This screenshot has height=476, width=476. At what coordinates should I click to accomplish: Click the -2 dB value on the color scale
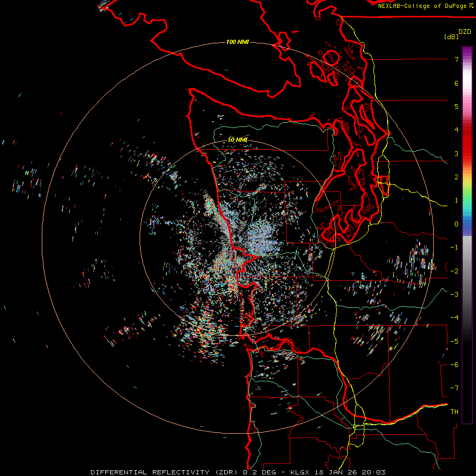[x=454, y=271]
